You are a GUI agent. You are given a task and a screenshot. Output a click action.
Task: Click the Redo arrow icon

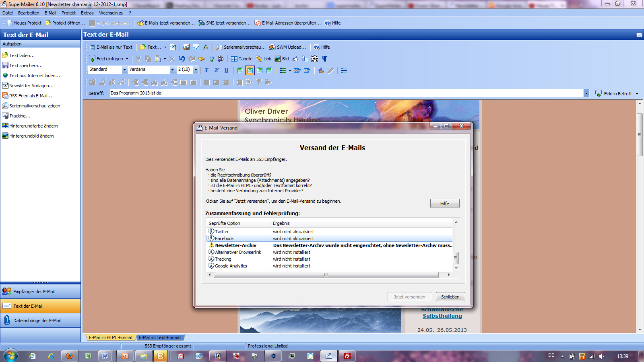[x=192, y=59]
